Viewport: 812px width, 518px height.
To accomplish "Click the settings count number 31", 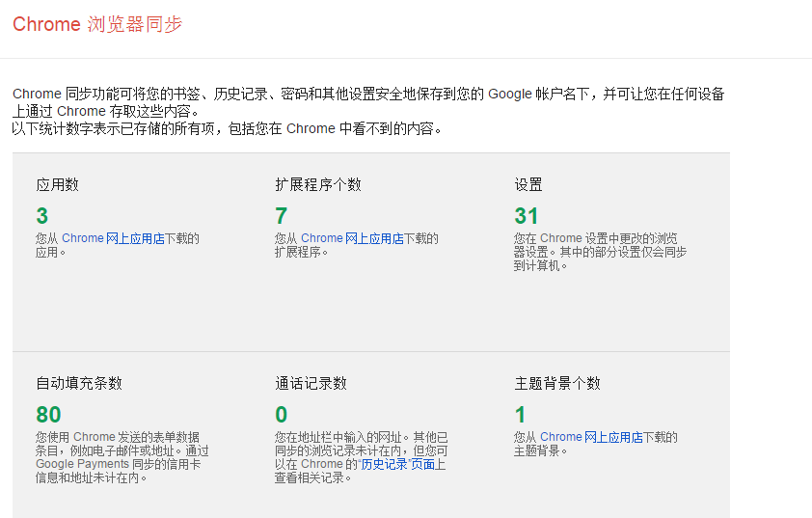I will [x=527, y=215].
